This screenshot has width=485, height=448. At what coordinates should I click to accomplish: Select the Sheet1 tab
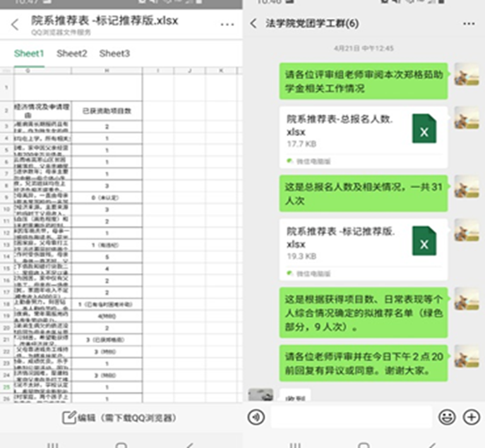[x=29, y=54]
